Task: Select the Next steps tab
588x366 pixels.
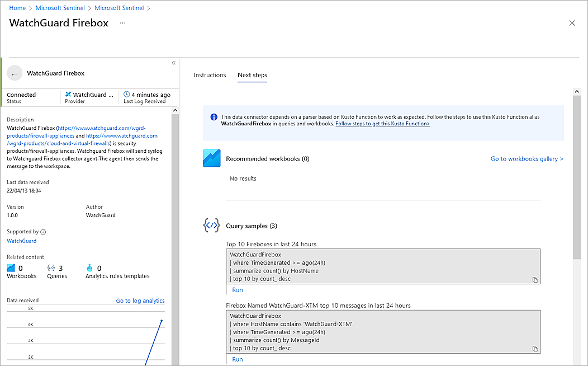Action: point(252,74)
